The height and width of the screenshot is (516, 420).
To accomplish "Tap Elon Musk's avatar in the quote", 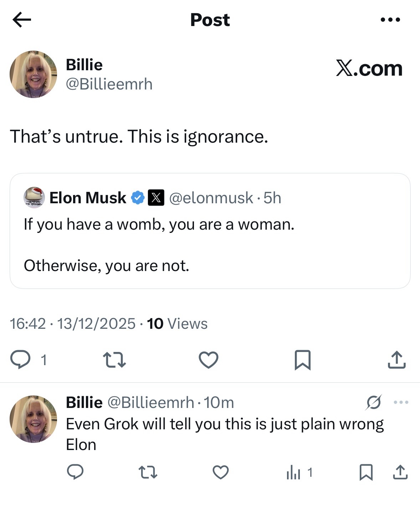I will [34, 197].
